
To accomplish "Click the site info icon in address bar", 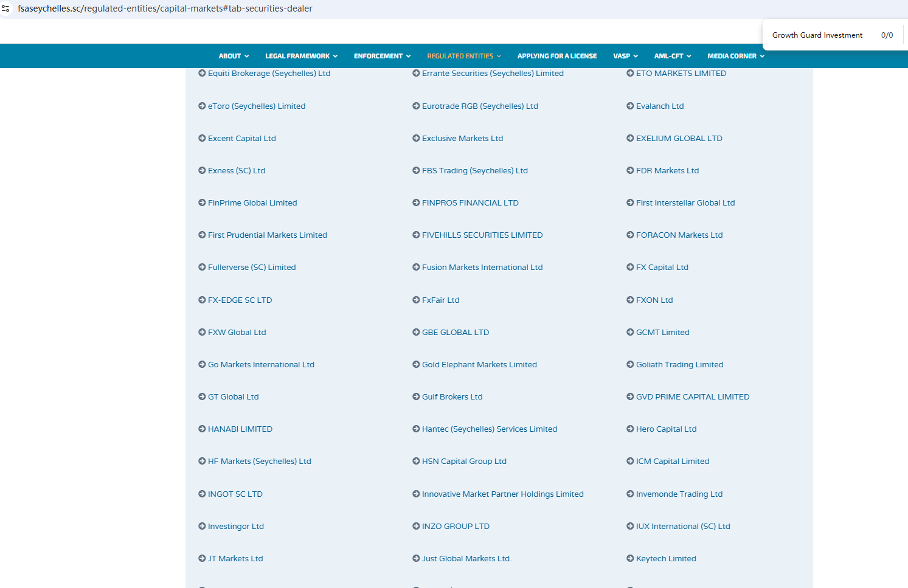I will [x=6, y=9].
